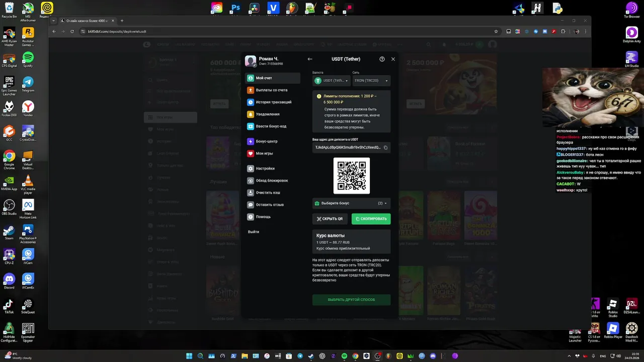Expand the 'Выберите бонус' dropdown
644x362 pixels.
351,203
